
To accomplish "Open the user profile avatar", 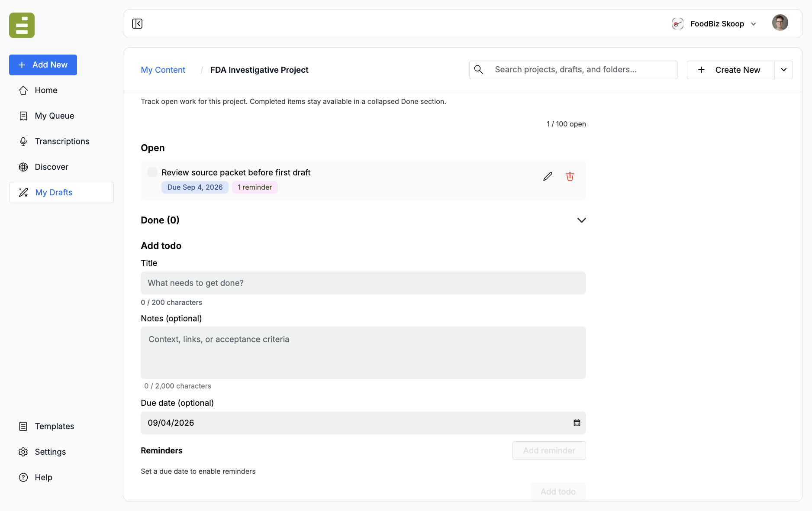I will (780, 23).
